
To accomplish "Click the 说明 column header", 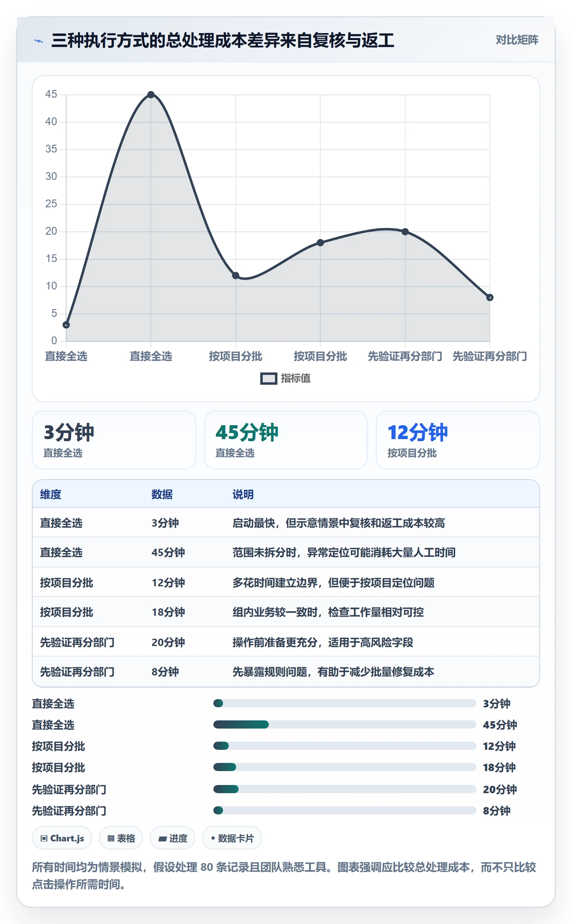I will (243, 494).
